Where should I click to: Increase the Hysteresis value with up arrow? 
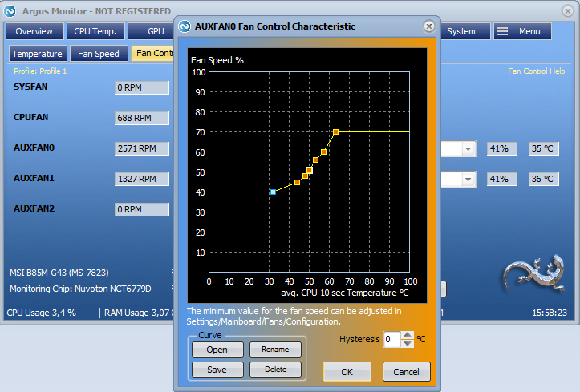408,335
